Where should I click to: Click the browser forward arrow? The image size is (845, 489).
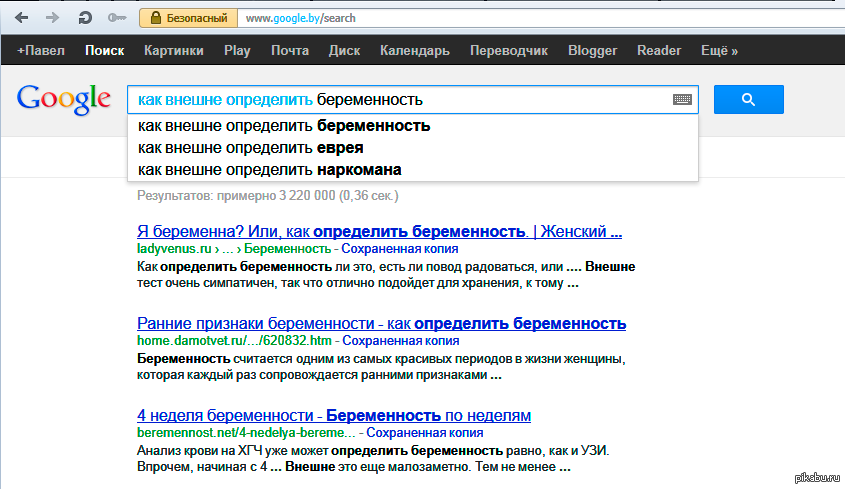(52, 18)
